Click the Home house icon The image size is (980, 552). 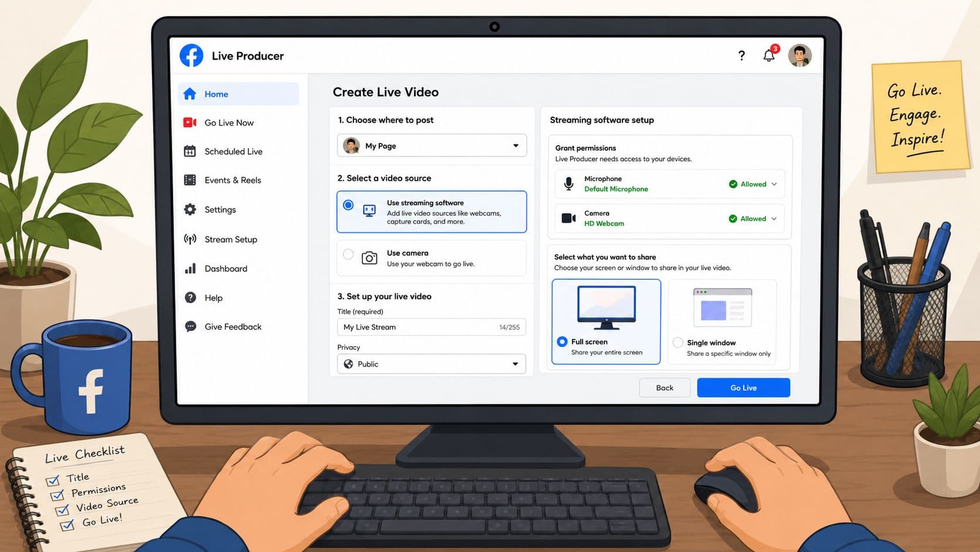(190, 94)
